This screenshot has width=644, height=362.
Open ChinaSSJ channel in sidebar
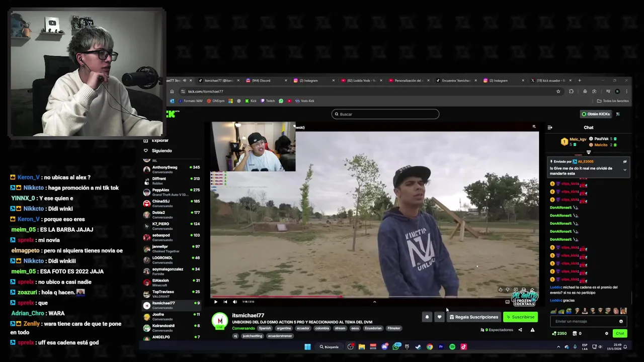point(171,204)
